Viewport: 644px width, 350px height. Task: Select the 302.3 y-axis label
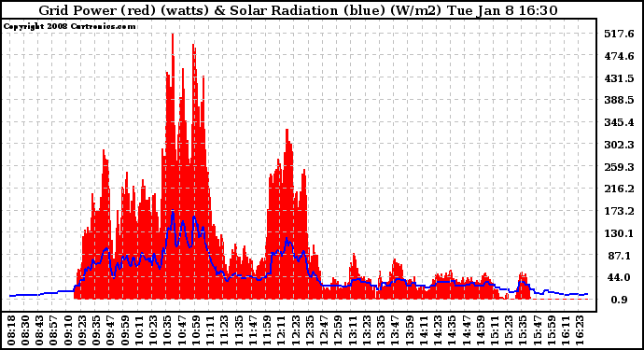tap(619, 145)
